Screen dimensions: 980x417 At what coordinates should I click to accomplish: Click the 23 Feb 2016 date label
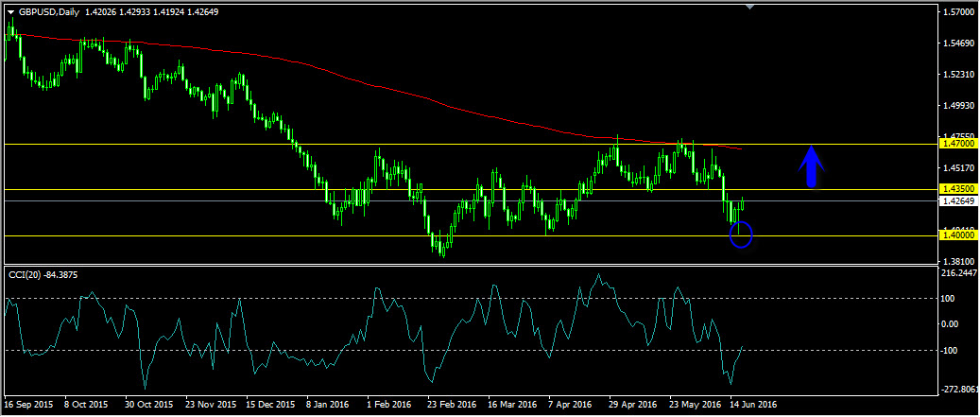pyautogui.click(x=451, y=405)
